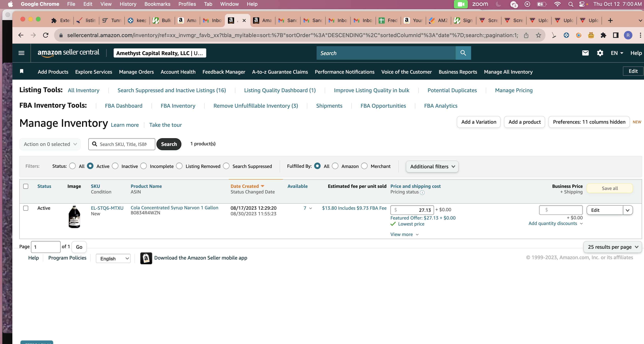Viewport: 644px width, 344px height.
Task: Open the Feedback Manager menu item
Action: pyautogui.click(x=224, y=72)
